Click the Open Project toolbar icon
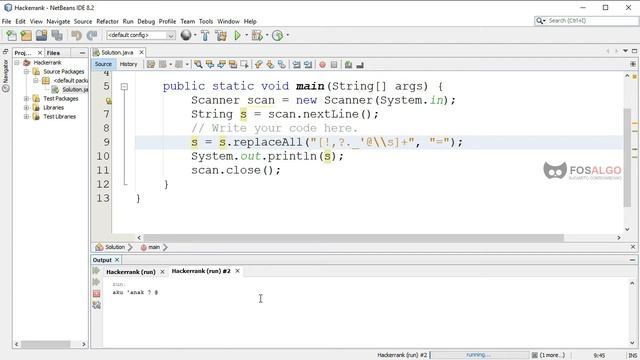The width and height of the screenshot is (640, 360). [x=41, y=36]
